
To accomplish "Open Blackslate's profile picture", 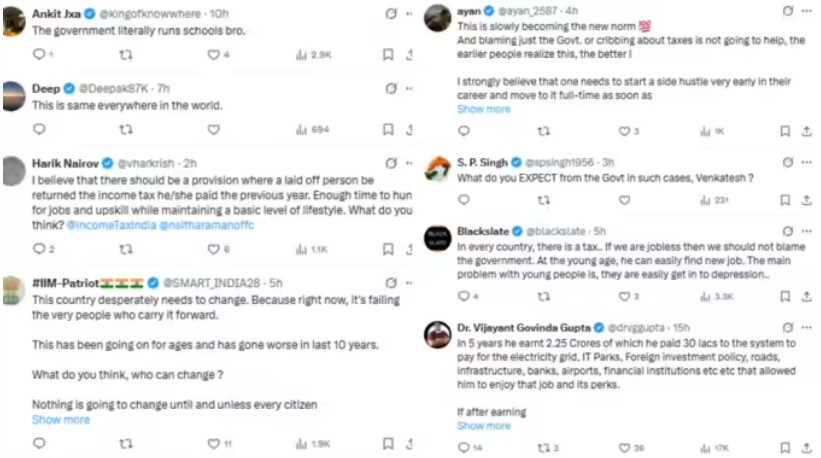I will click(x=437, y=238).
